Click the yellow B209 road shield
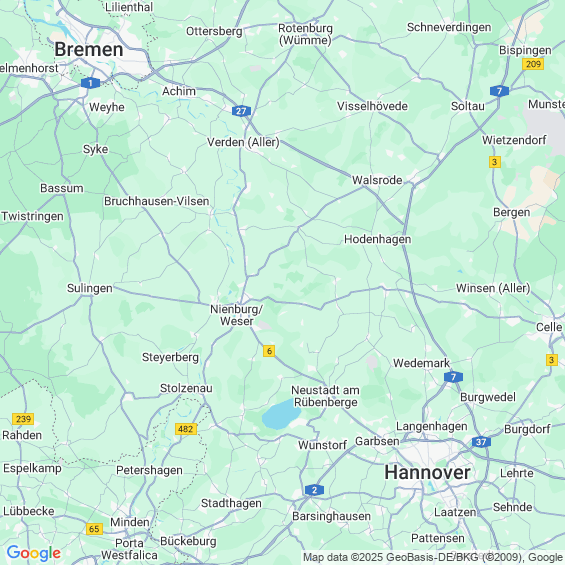Image resolution: width=565 pixels, height=565 pixels. coord(533,64)
